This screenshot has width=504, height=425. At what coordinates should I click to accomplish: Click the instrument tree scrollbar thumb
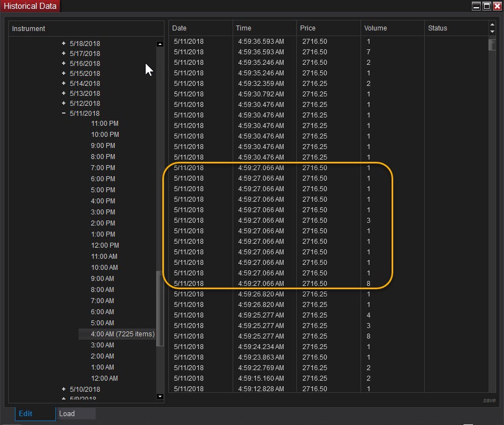click(160, 309)
